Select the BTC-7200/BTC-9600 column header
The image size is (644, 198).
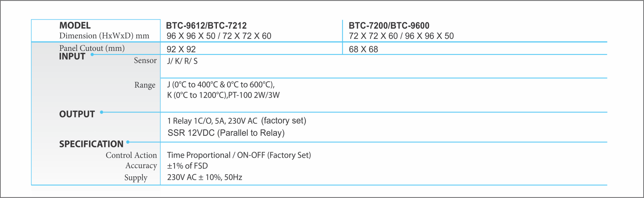389,25
